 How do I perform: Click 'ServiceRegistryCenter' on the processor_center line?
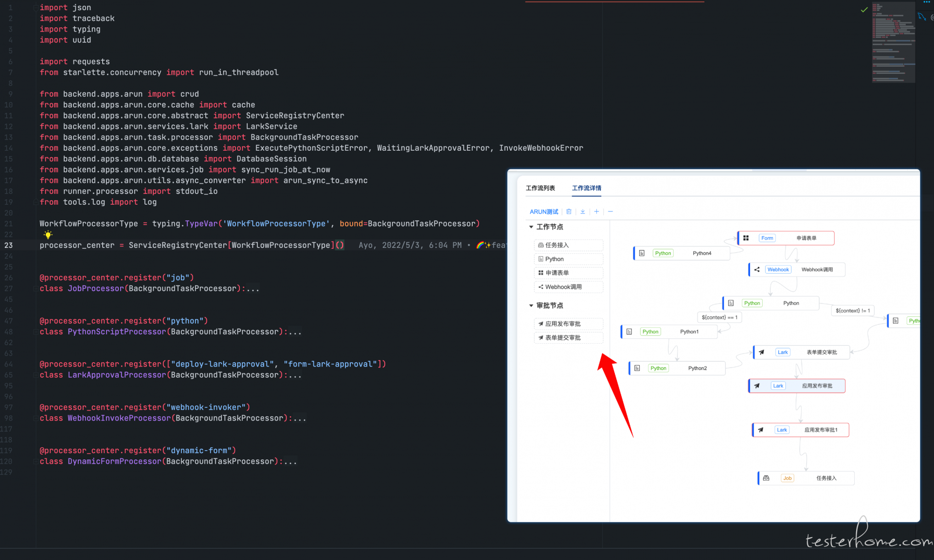(x=178, y=245)
